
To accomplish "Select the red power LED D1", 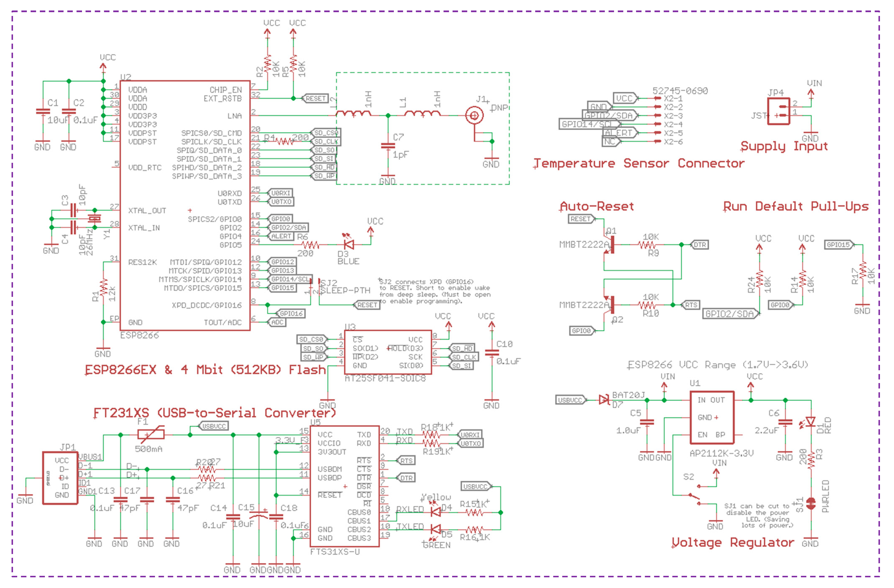I will coord(811,422).
